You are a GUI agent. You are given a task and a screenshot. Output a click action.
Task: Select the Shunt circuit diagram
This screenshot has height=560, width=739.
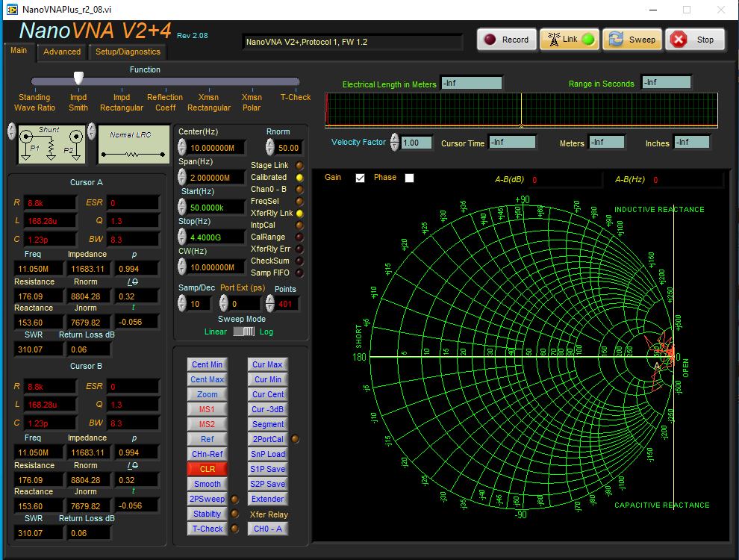pos(50,144)
